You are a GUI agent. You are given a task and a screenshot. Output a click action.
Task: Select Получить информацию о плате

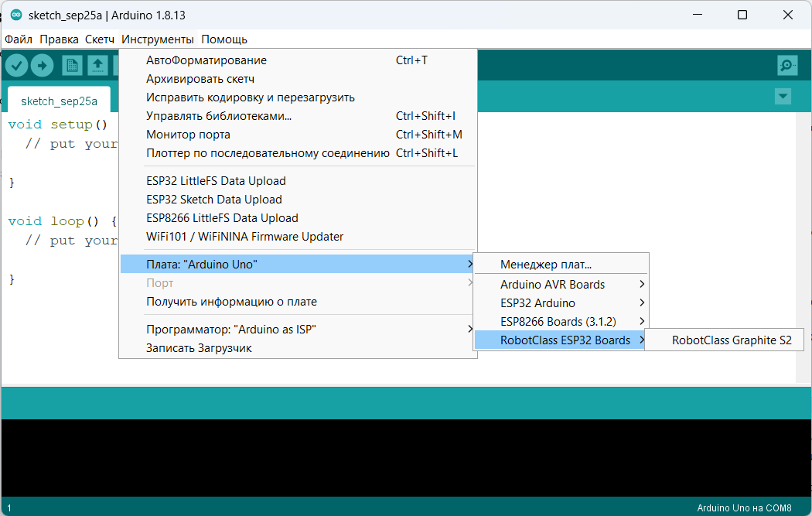click(x=297, y=302)
